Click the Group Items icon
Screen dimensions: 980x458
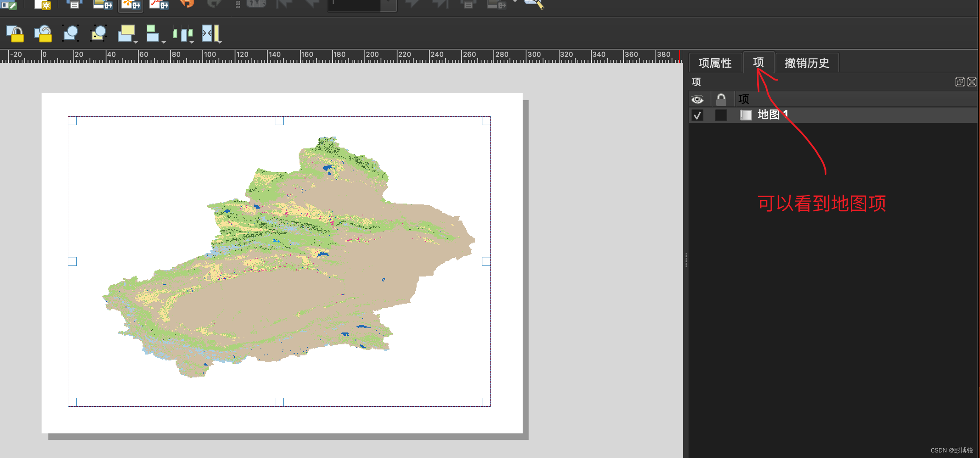tap(70, 34)
